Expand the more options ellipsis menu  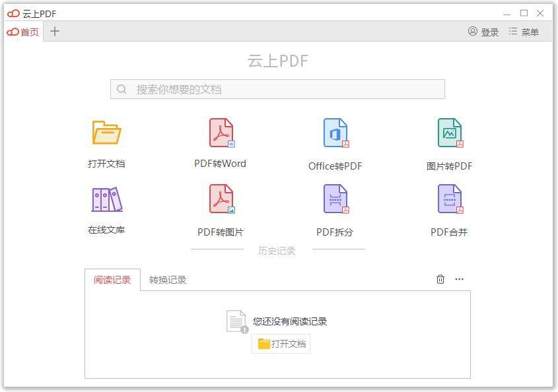pos(460,279)
